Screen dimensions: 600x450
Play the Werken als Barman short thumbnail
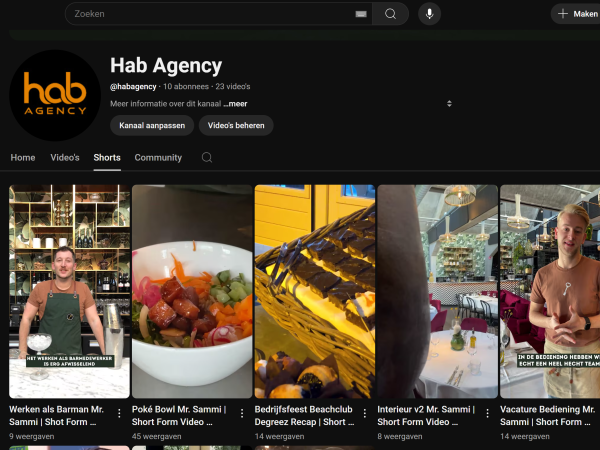tap(69, 291)
